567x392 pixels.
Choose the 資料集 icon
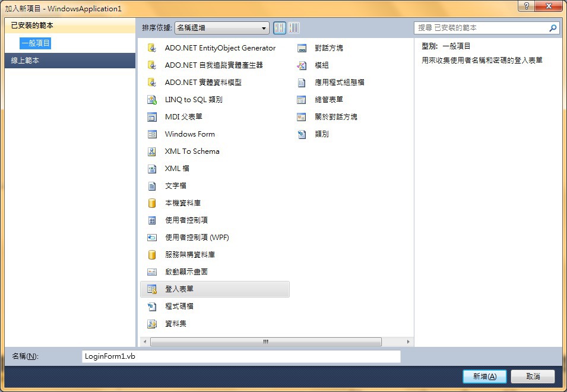[152, 324]
